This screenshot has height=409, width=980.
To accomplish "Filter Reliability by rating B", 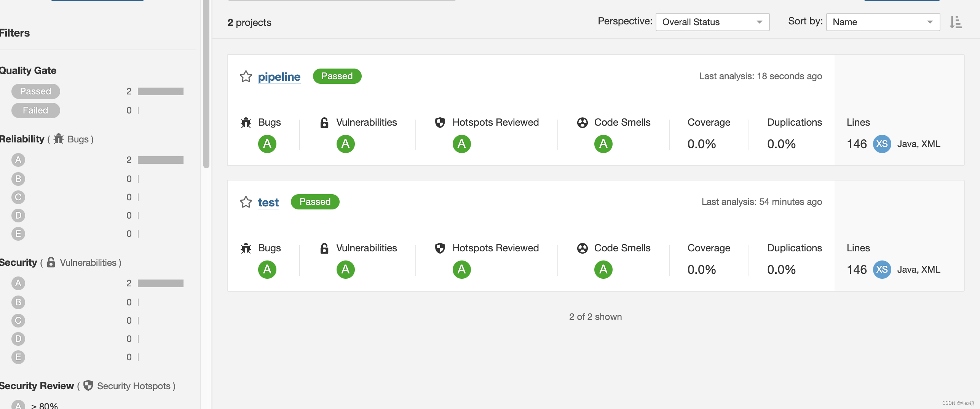I will pyautogui.click(x=18, y=179).
